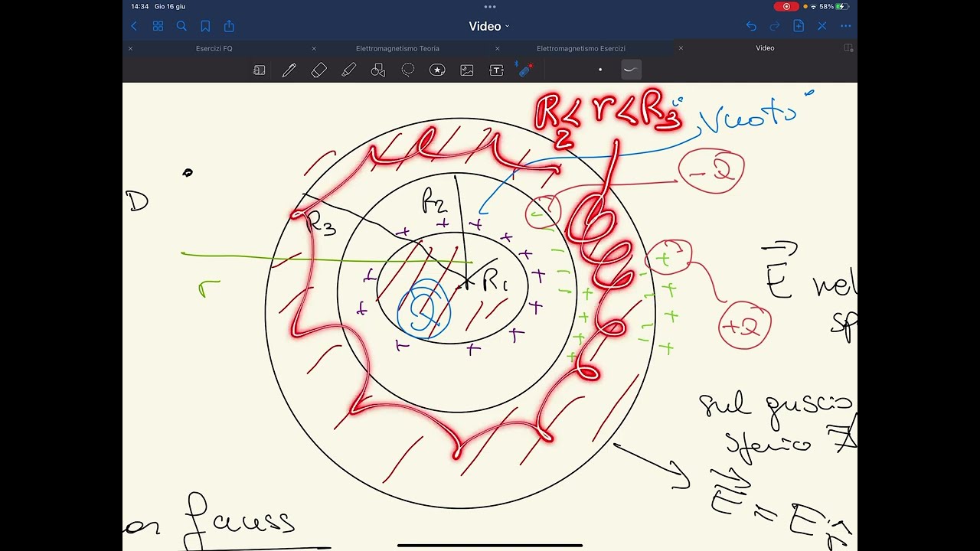Switch to the Elettromagnetismo Esercizi tab
The width and height of the screenshot is (980, 551).
click(581, 48)
